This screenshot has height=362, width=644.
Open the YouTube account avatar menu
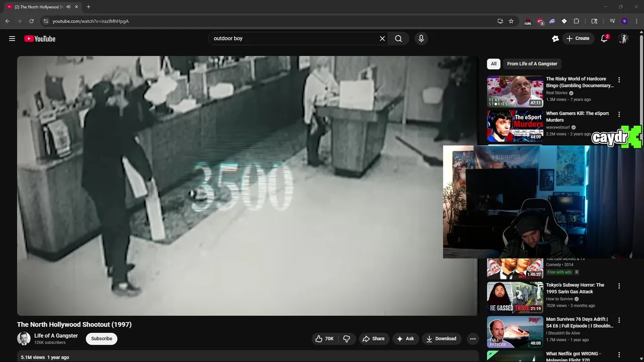pyautogui.click(x=623, y=39)
